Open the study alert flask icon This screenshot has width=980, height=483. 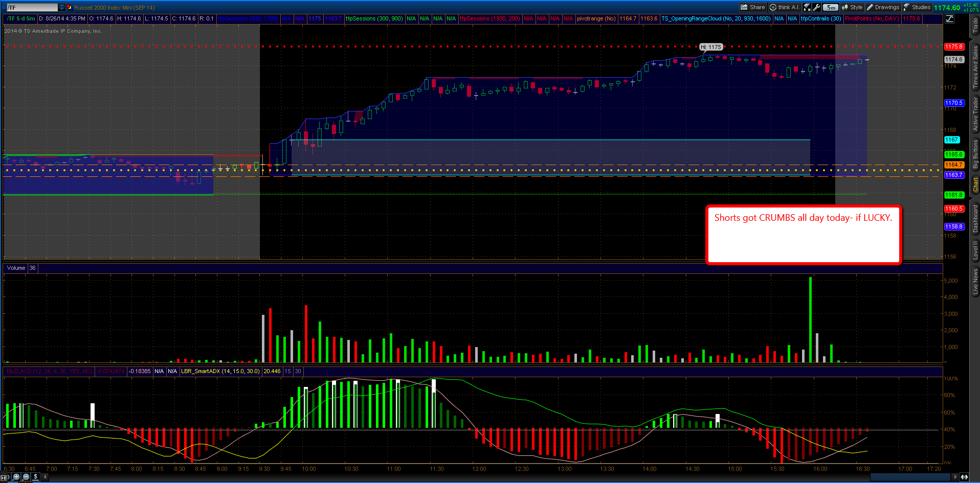point(807,7)
